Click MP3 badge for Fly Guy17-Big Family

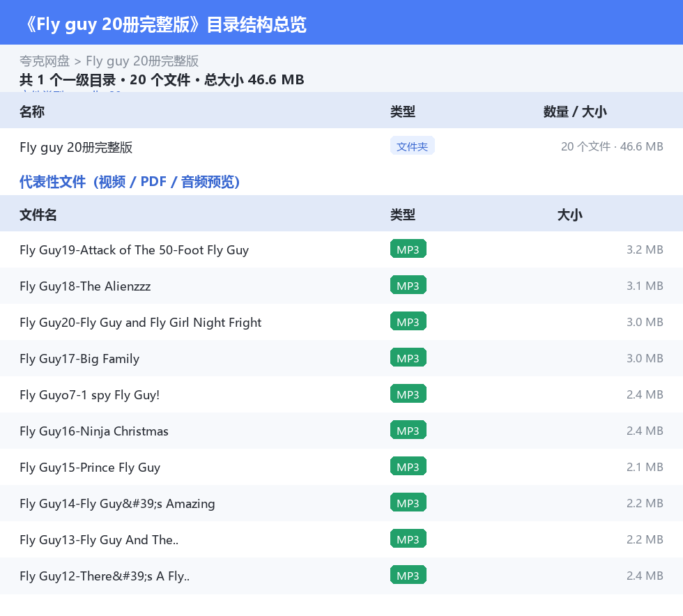pyautogui.click(x=408, y=357)
